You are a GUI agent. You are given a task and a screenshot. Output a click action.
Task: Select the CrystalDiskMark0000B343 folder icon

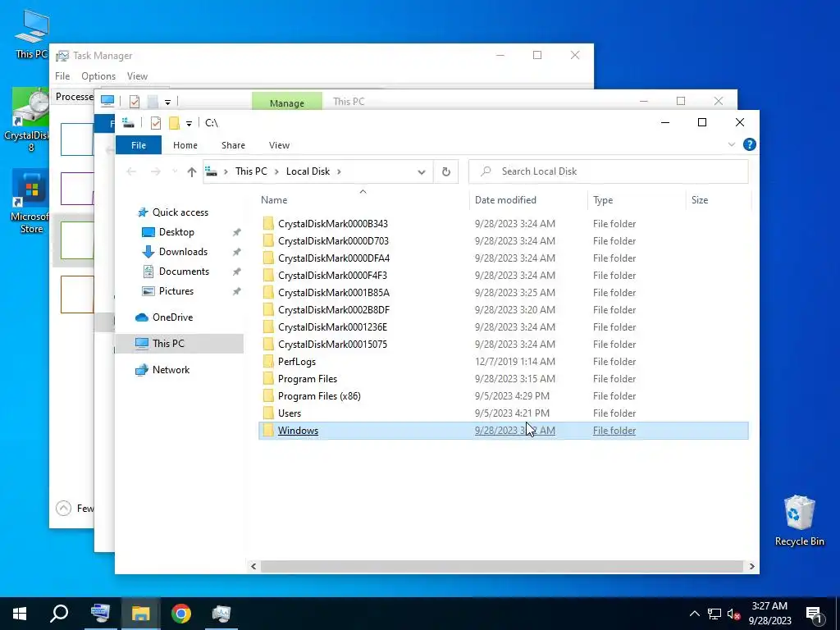pos(268,223)
